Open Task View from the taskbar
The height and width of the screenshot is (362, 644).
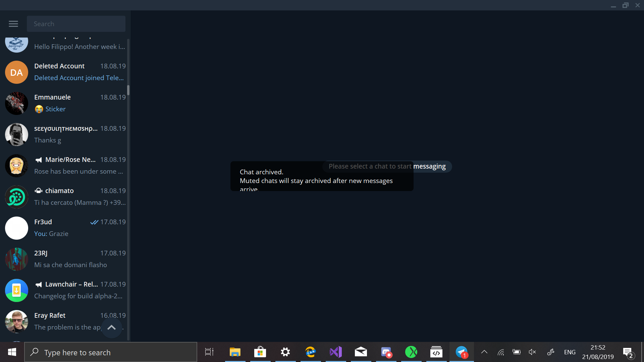[x=209, y=352]
